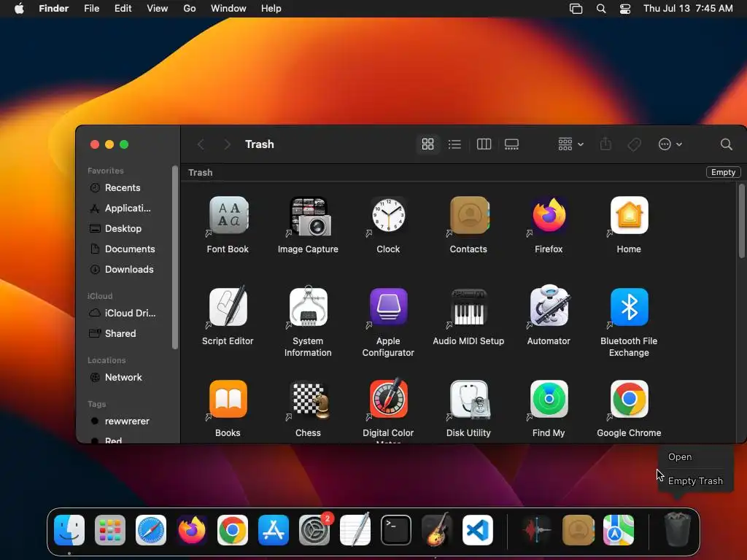Click the Empty button in Trash window
Viewport: 747px width, 560px height.
[723, 172]
